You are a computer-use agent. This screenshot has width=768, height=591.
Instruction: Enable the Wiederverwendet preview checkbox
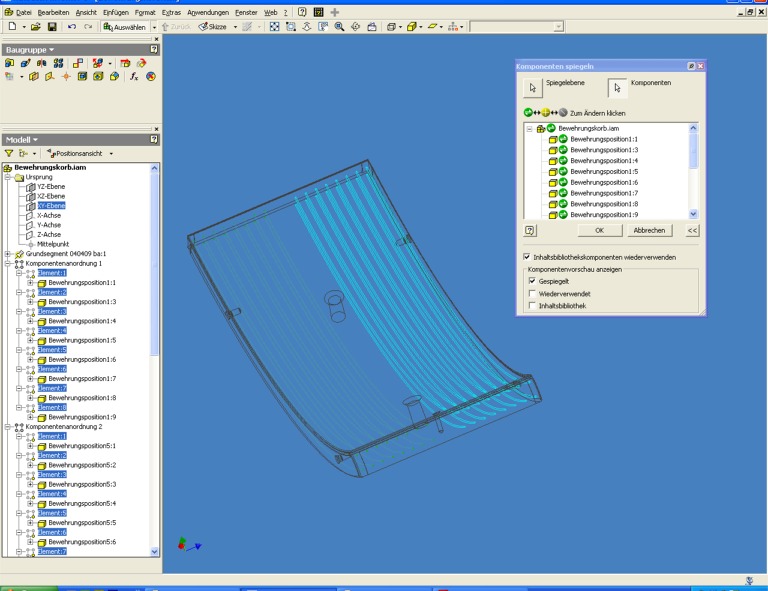click(531, 293)
